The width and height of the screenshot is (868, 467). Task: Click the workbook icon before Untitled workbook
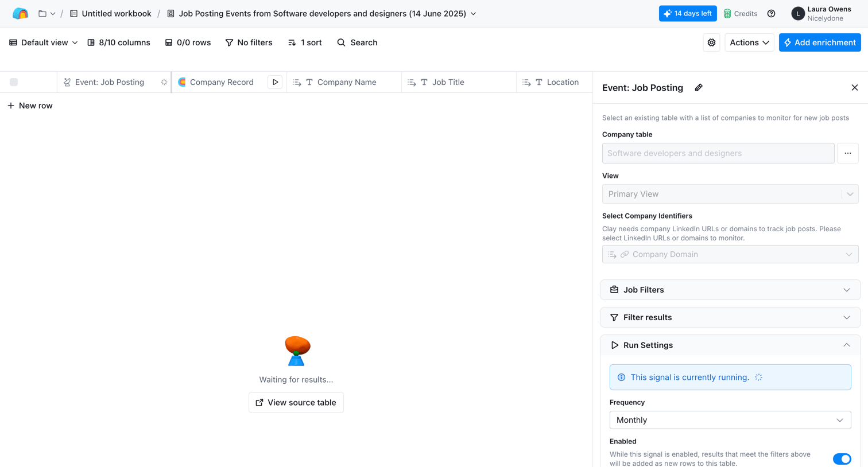73,13
